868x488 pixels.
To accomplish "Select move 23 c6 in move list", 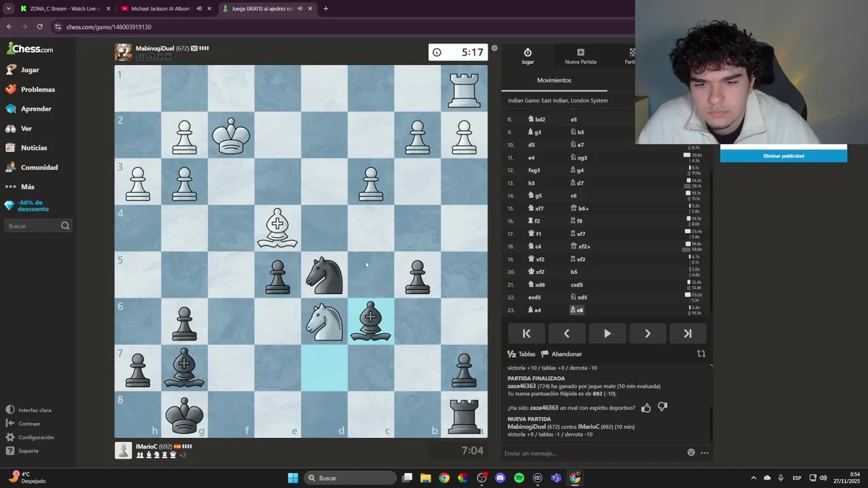I will (x=576, y=310).
